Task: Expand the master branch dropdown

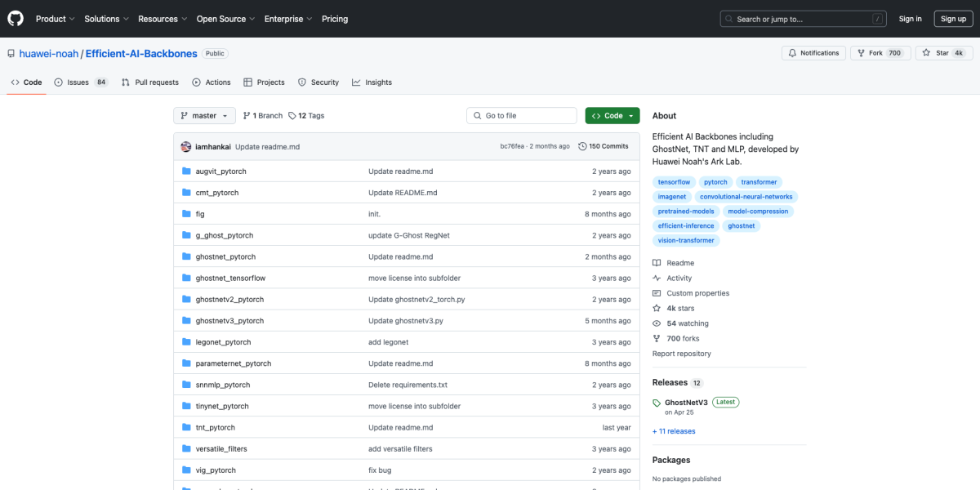Action: click(204, 116)
